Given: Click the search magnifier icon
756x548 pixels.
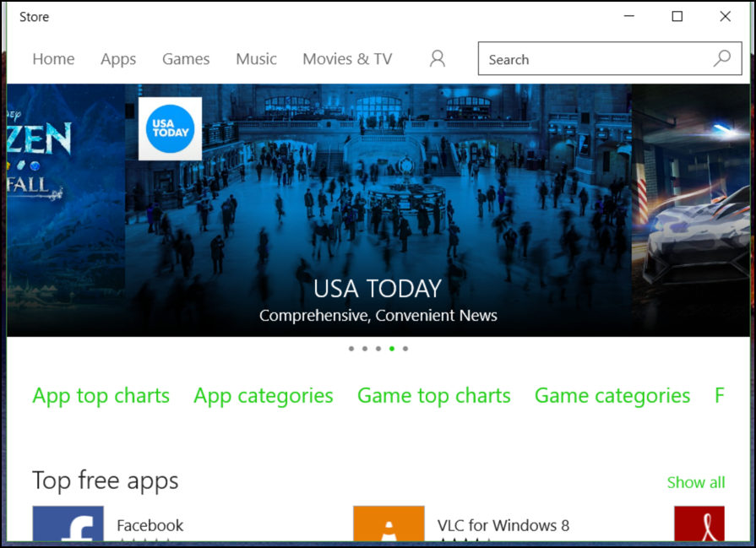Looking at the screenshot, I should pos(721,58).
